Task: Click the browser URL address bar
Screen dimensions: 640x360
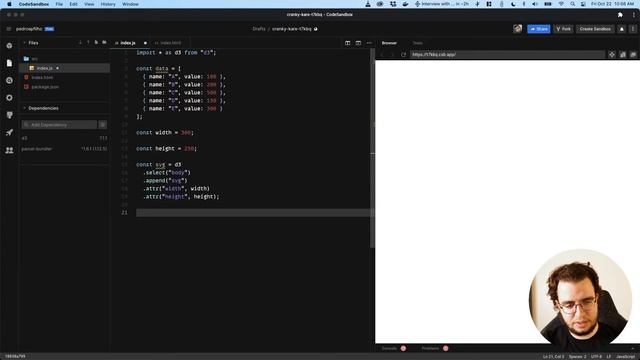Action: point(507,55)
